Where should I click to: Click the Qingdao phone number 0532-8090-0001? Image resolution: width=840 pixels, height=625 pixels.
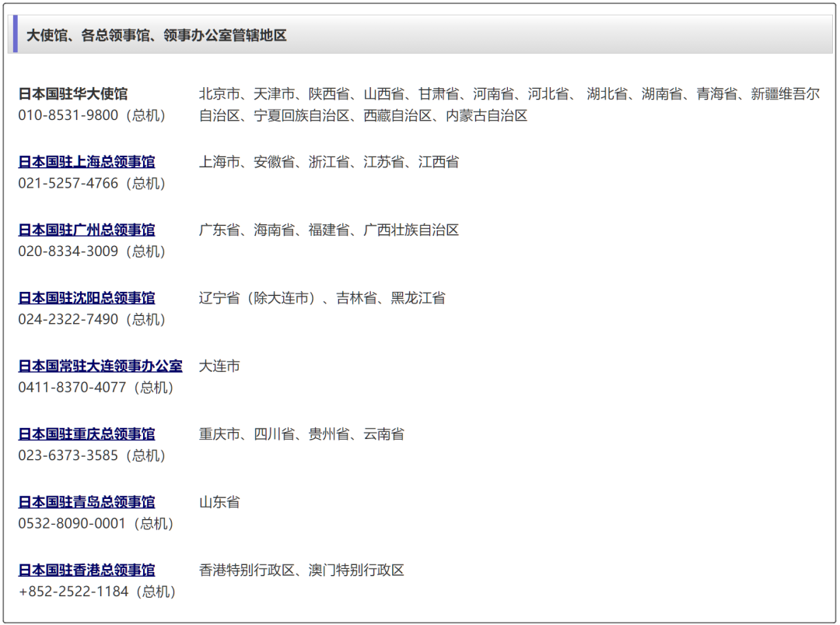72,524
